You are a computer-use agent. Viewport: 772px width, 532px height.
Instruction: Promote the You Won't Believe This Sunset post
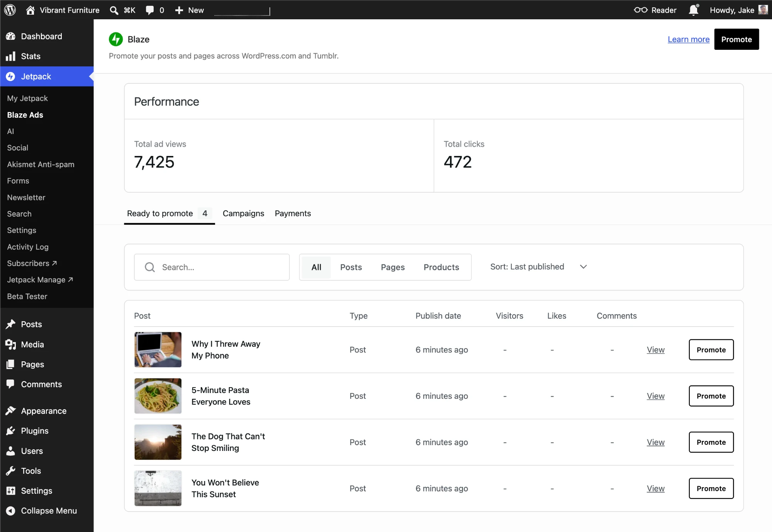[x=711, y=489]
